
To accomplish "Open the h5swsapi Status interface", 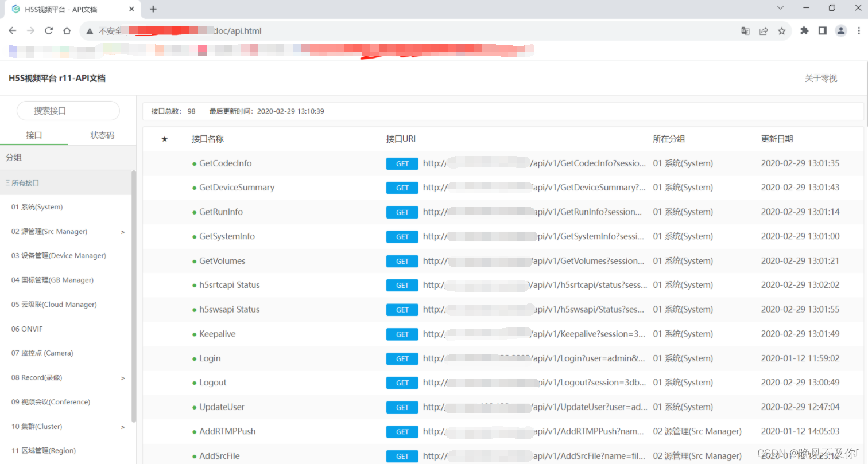I will (229, 310).
